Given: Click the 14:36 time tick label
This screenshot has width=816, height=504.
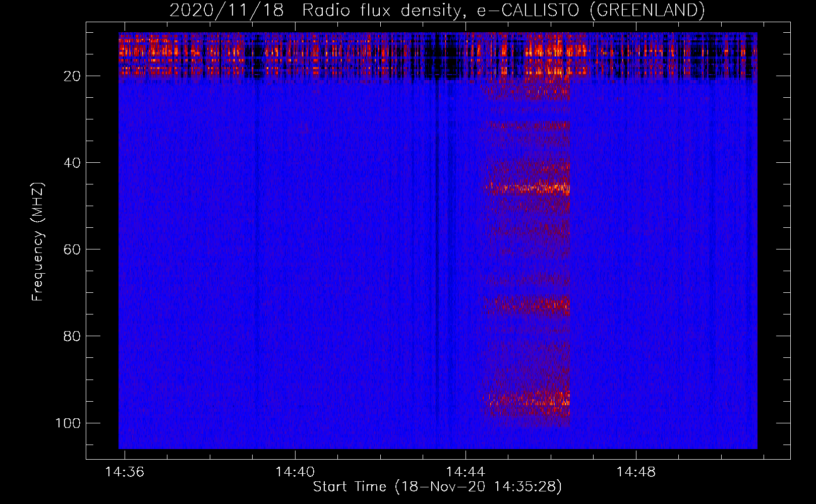Looking at the screenshot, I should (125, 472).
